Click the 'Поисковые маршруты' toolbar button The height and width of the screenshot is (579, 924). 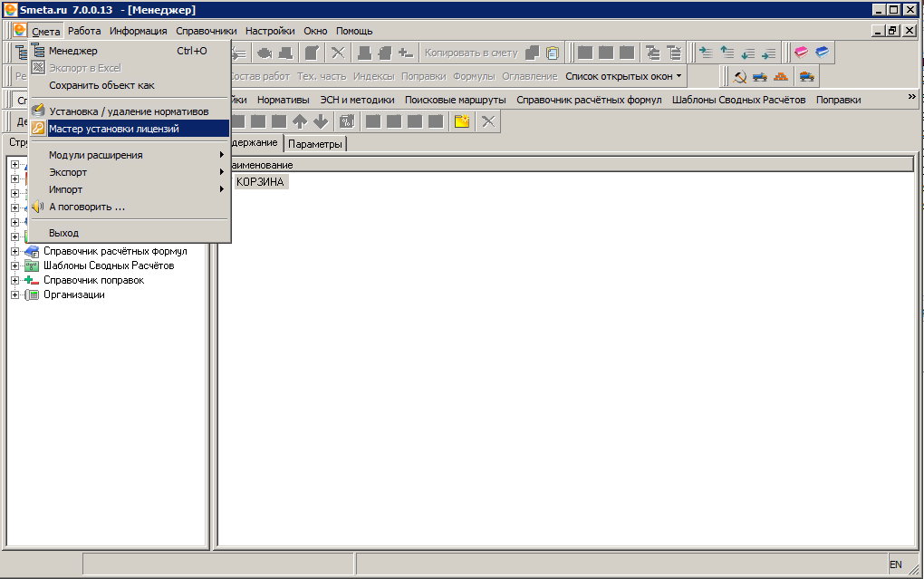(x=455, y=100)
